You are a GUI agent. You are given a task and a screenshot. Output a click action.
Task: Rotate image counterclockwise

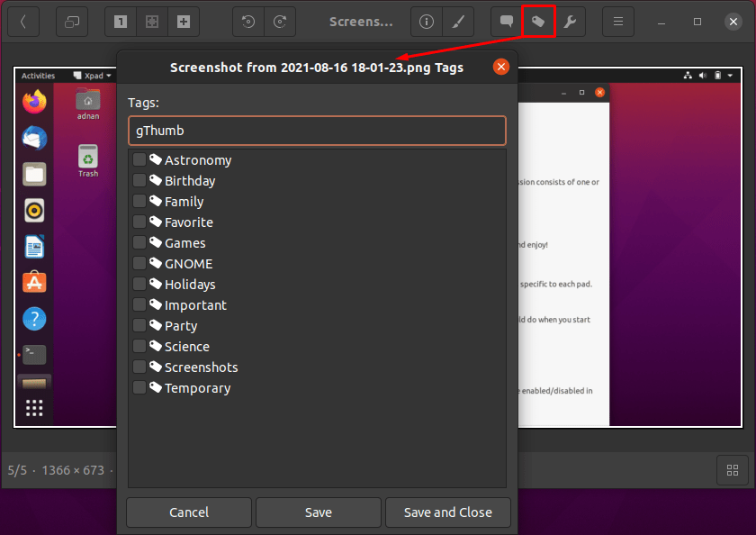point(248,22)
